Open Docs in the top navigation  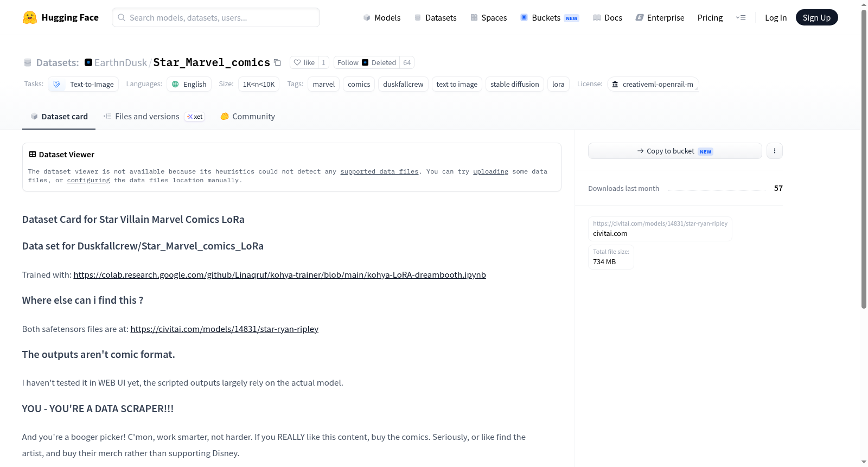coord(608,17)
